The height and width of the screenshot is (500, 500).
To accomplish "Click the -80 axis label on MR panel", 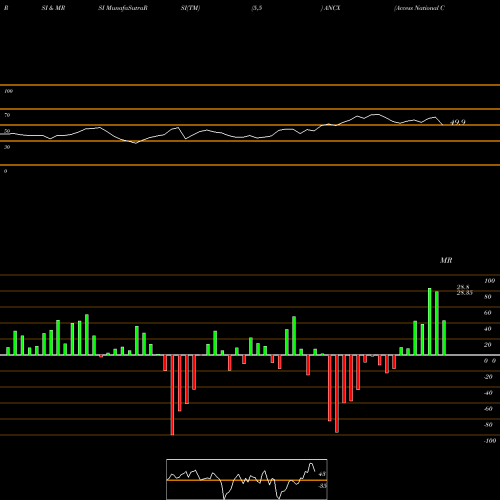I will click(488, 425).
